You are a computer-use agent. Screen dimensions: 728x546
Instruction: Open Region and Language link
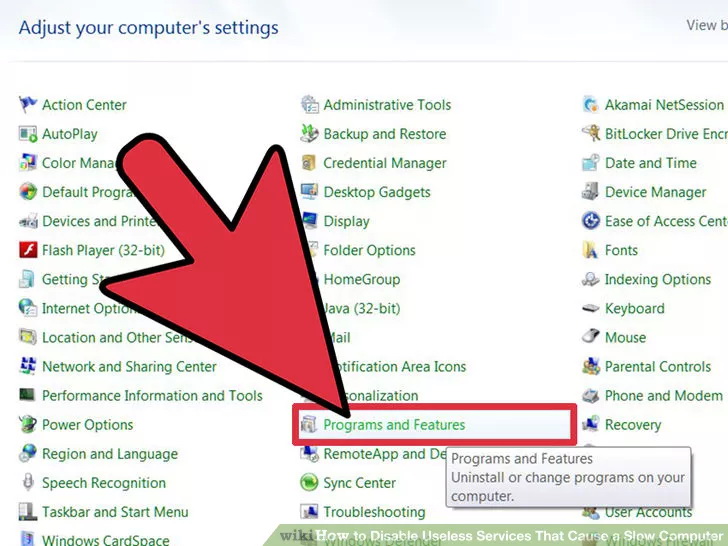click(x=110, y=454)
